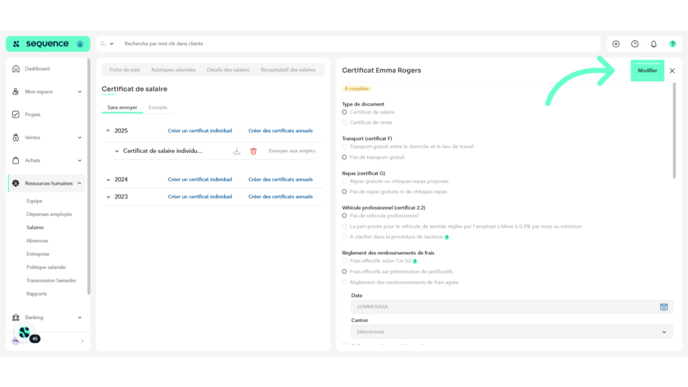Click the Mon espace person icon
Screen dimensions: 688x387
pyautogui.click(x=16, y=92)
